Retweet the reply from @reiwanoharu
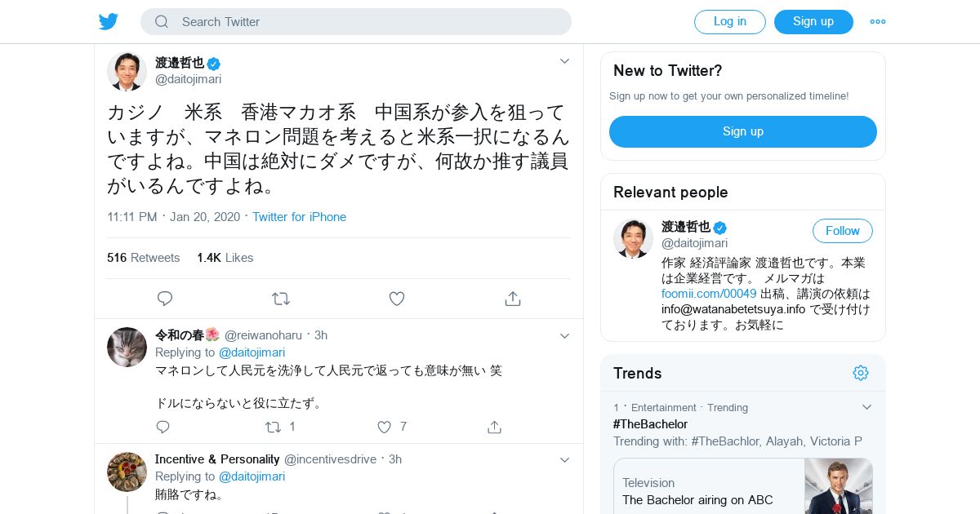The width and height of the screenshot is (980, 514). [x=274, y=427]
